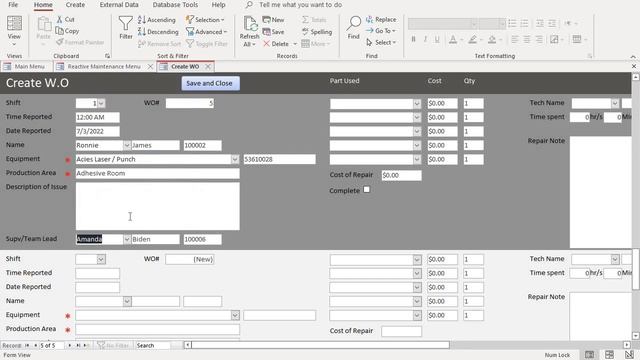Open font color picker dropdown
Viewport: 640px width, 360px height.
[462, 40]
